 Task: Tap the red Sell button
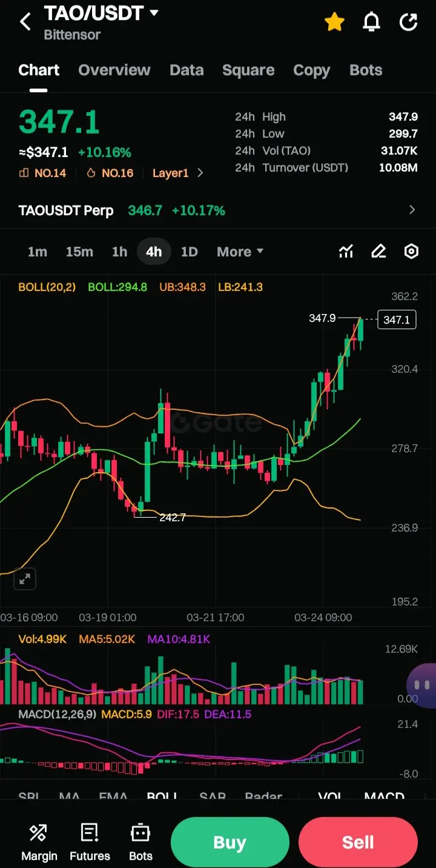tap(358, 843)
